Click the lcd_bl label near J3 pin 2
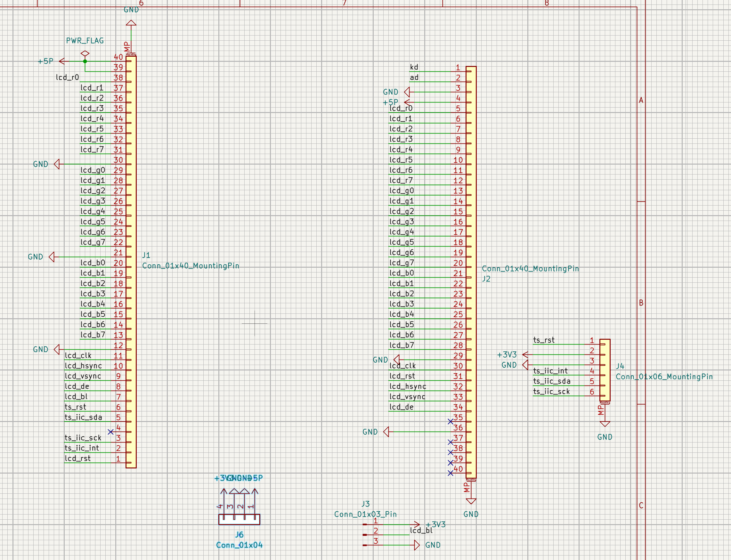This screenshot has height=560, width=731. [x=421, y=530]
